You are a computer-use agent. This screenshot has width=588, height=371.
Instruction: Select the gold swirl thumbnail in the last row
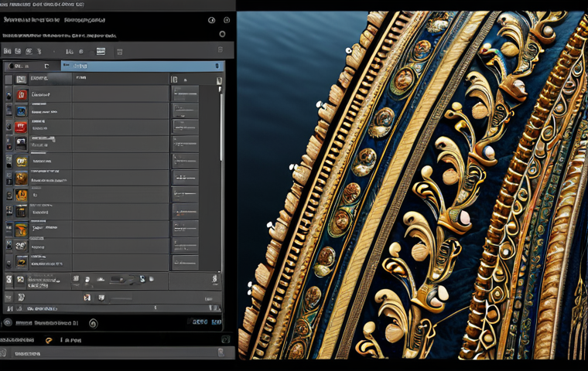22,262
